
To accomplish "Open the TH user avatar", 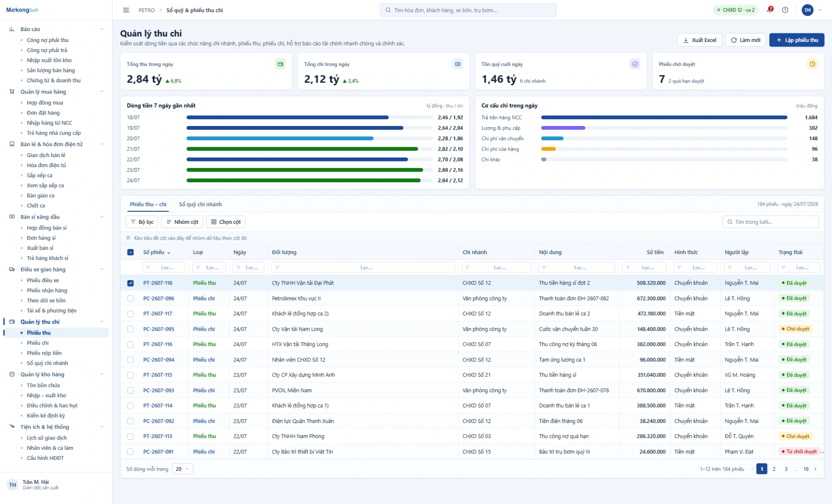I will coord(807,10).
